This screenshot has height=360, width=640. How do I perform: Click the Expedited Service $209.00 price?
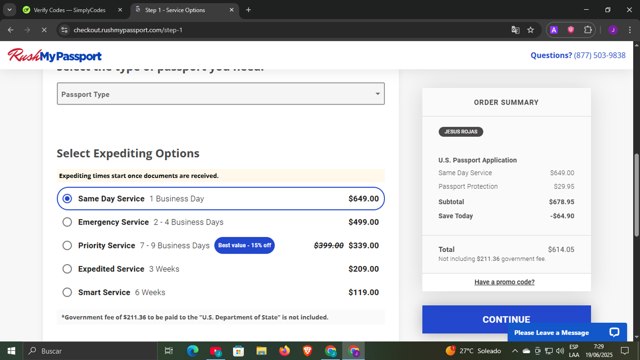click(363, 269)
